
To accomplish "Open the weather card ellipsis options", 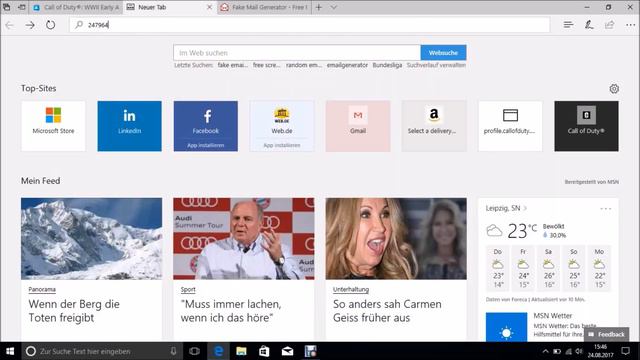I will (606, 209).
